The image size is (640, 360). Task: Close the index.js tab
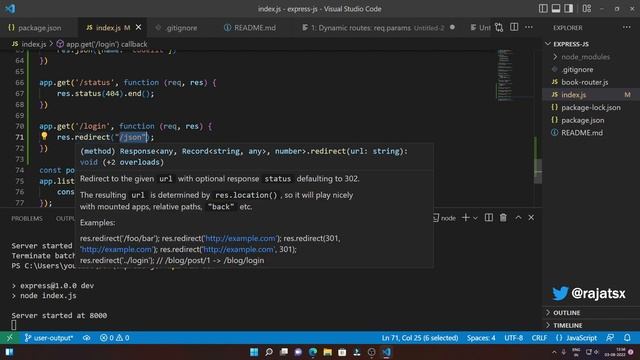point(138,27)
